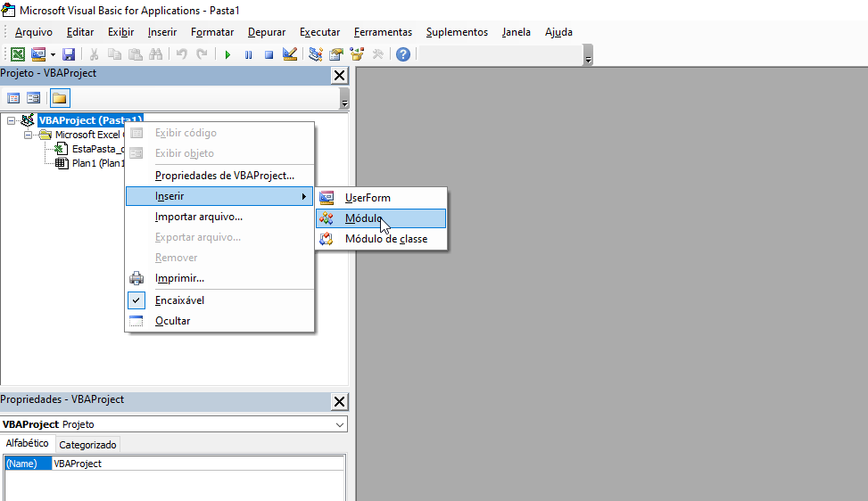
Task: Switch to the Alfabético tab
Action: click(x=27, y=443)
